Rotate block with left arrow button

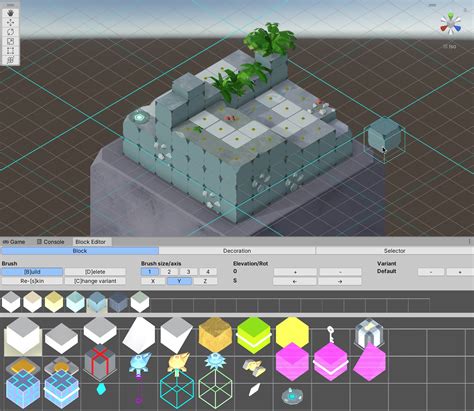pyautogui.click(x=295, y=281)
